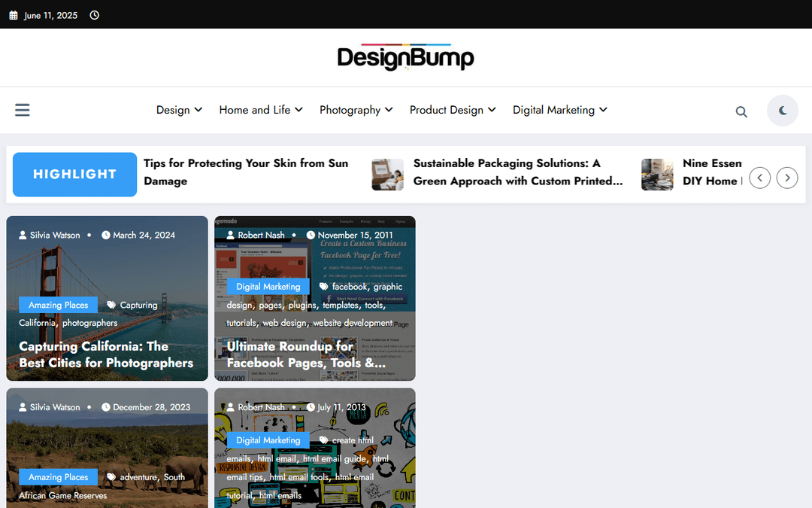Click Nine Essential DIY Home thumbnail
This screenshot has height=508, width=812.
(657, 175)
